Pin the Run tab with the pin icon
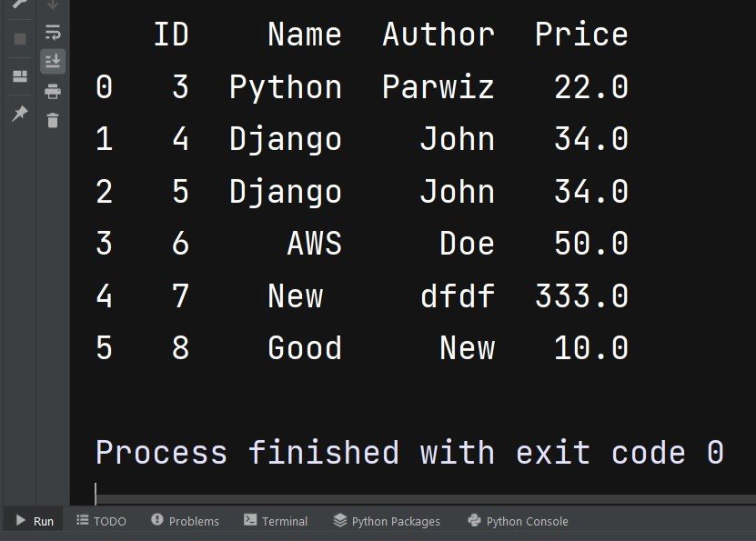This screenshot has width=756, height=541. [20, 114]
